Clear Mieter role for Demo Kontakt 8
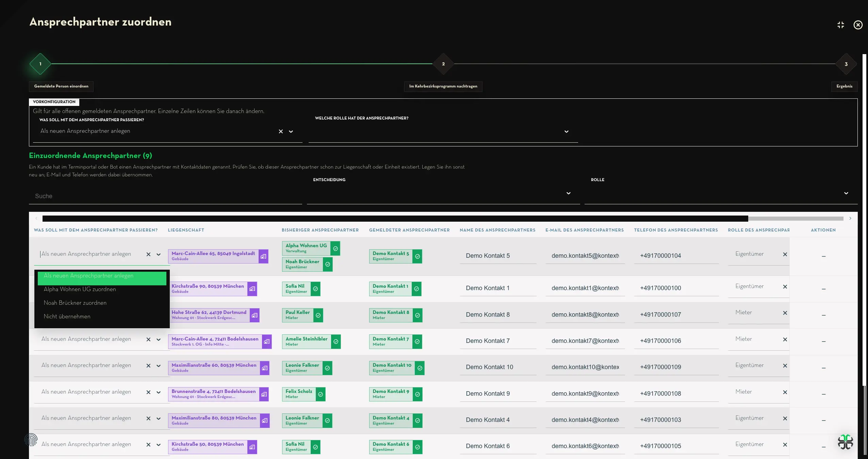 pyautogui.click(x=785, y=313)
